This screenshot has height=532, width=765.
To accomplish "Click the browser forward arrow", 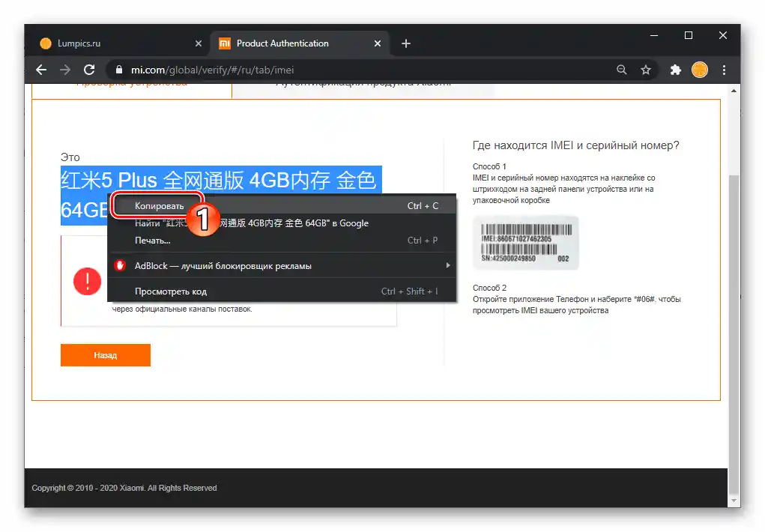I will [65, 70].
